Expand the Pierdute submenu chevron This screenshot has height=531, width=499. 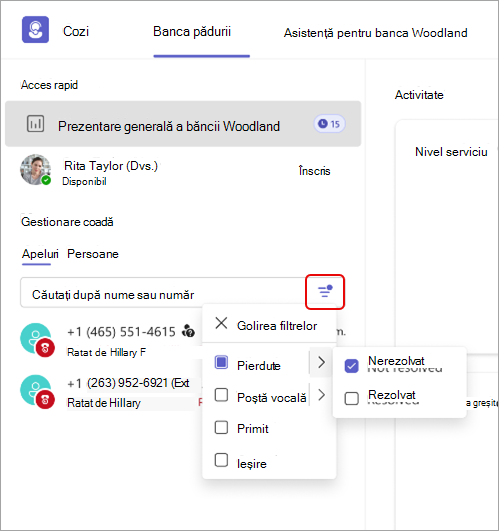tap(321, 362)
